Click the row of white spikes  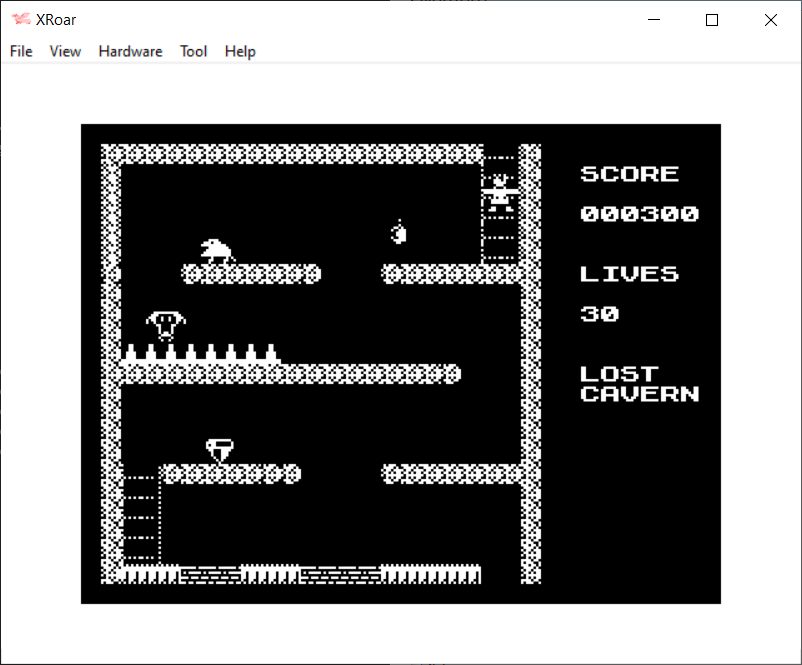click(x=200, y=353)
